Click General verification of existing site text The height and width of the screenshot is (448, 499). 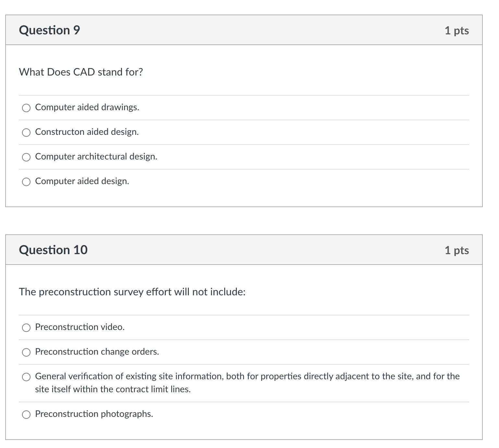coord(247,383)
